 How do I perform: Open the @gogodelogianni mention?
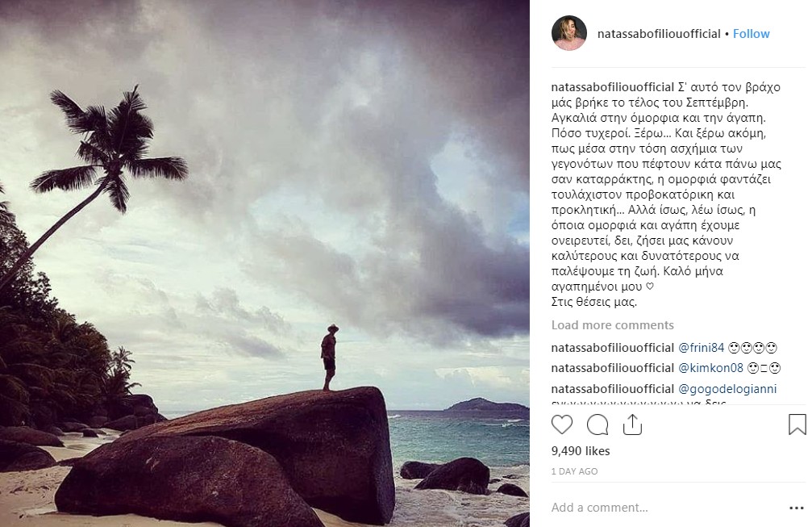(x=727, y=389)
